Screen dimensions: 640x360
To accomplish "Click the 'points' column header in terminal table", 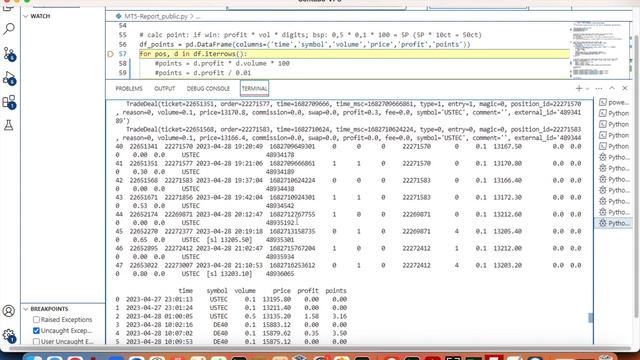I will [x=336, y=291].
